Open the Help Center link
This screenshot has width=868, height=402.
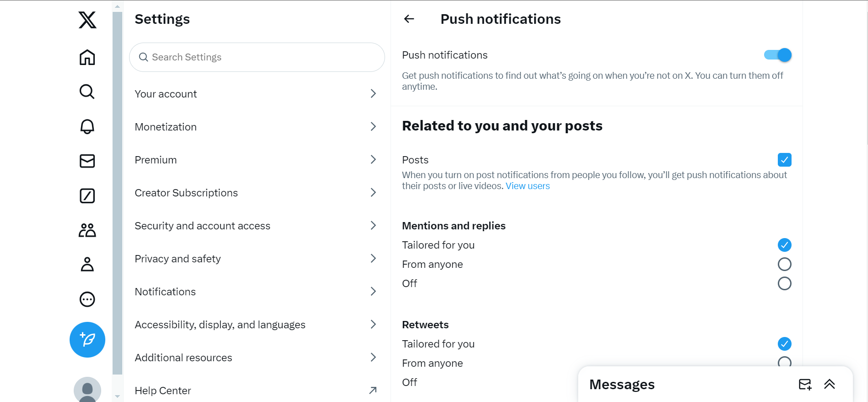pyautogui.click(x=255, y=391)
